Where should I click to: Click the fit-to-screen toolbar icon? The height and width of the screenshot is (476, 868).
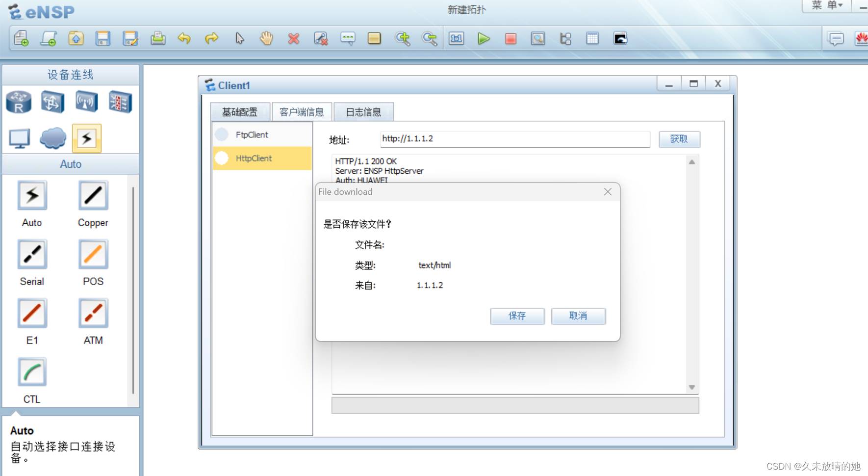pyautogui.click(x=457, y=38)
